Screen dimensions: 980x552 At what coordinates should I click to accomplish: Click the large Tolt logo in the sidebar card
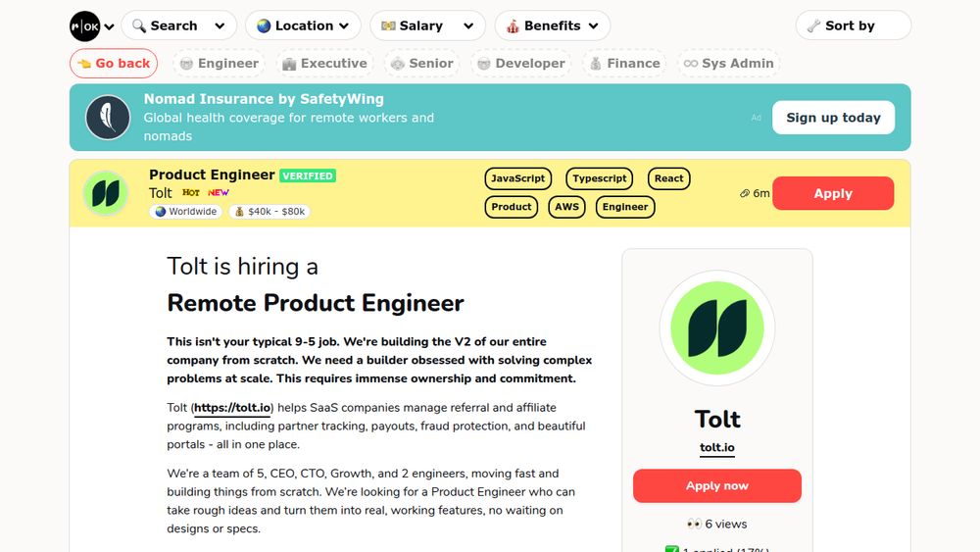click(717, 328)
